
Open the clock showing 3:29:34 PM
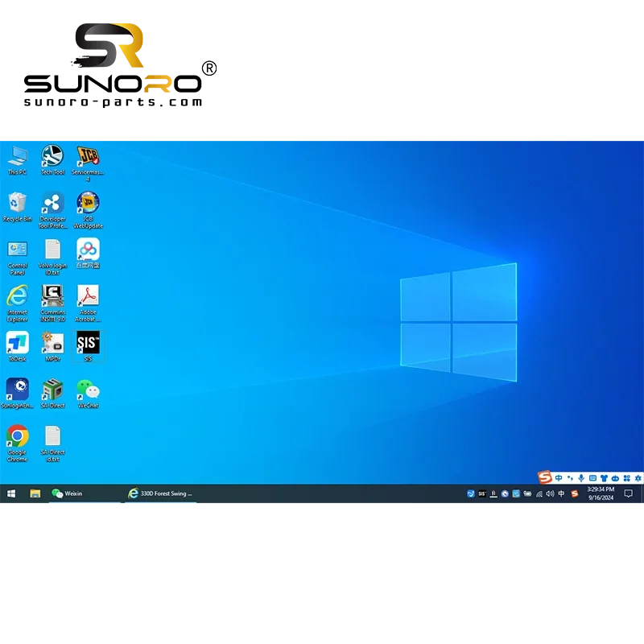(x=601, y=493)
